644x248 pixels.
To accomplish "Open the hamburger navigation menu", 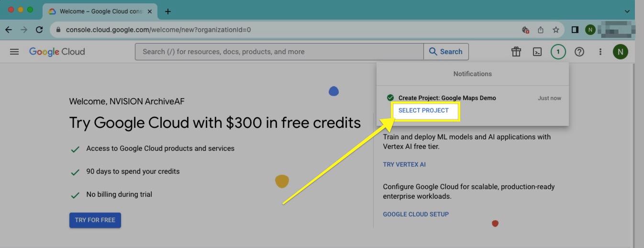I will (x=14, y=52).
